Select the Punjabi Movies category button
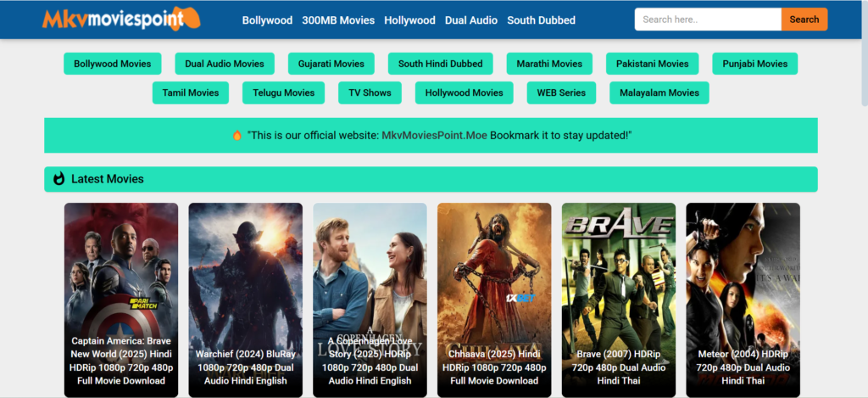The height and width of the screenshot is (398, 868). (x=755, y=64)
